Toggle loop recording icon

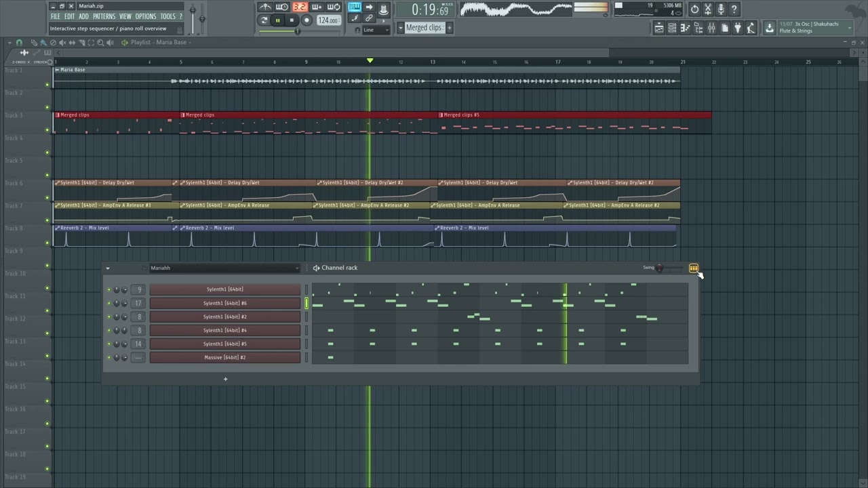(334, 7)
